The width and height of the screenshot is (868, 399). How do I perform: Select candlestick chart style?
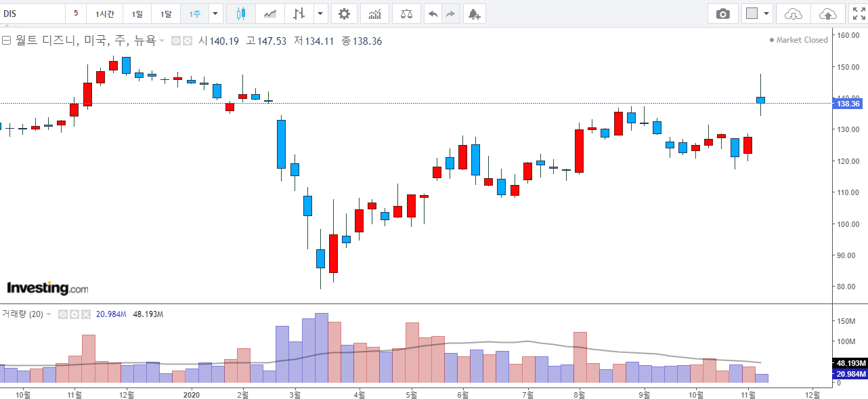(x=240, y=14)
